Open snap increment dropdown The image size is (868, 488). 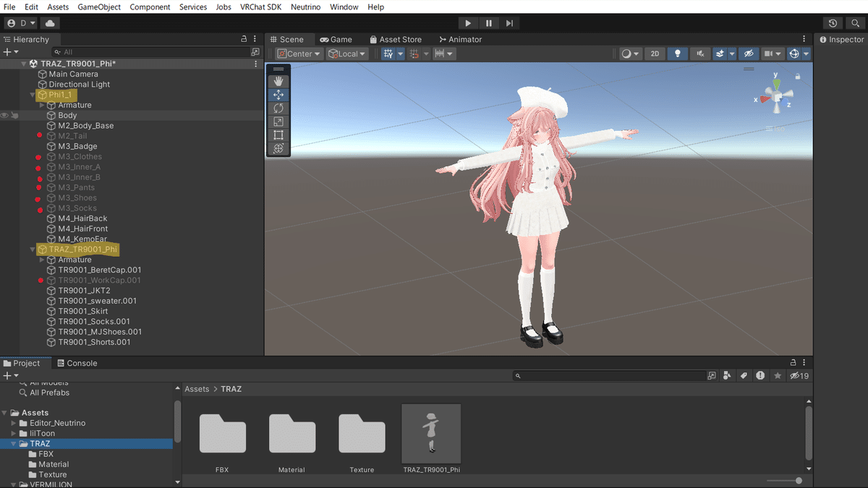point(443,53)
